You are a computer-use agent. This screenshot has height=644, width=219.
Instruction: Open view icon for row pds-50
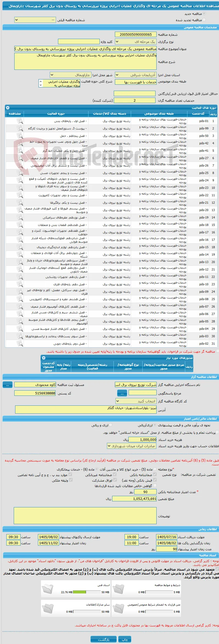[20, 136]
